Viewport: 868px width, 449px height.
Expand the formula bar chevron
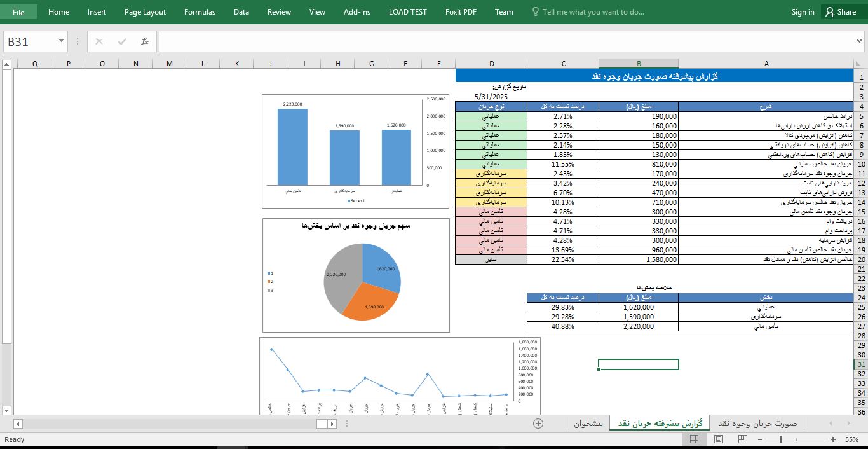coord(860,41)
